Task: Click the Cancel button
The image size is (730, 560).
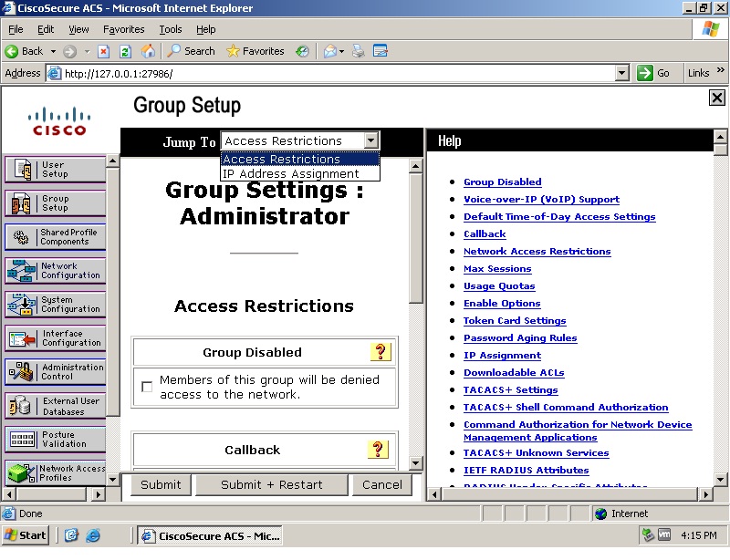Action: click(x=381, y=485)
